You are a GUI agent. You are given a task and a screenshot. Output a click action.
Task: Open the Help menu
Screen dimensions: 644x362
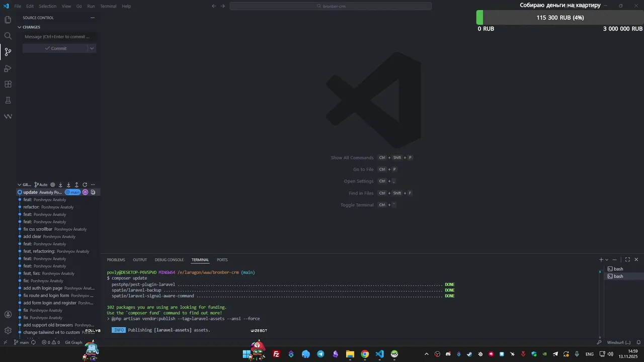[126, 6]
